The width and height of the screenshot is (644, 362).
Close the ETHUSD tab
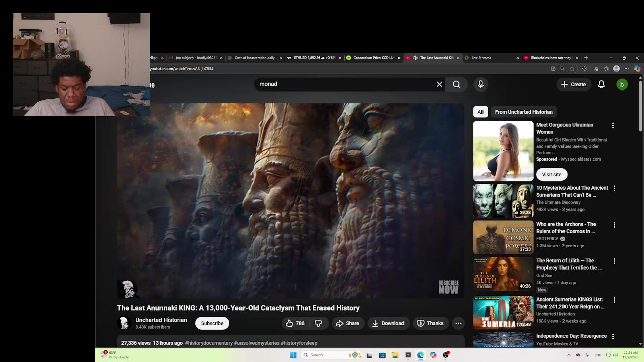340,58
